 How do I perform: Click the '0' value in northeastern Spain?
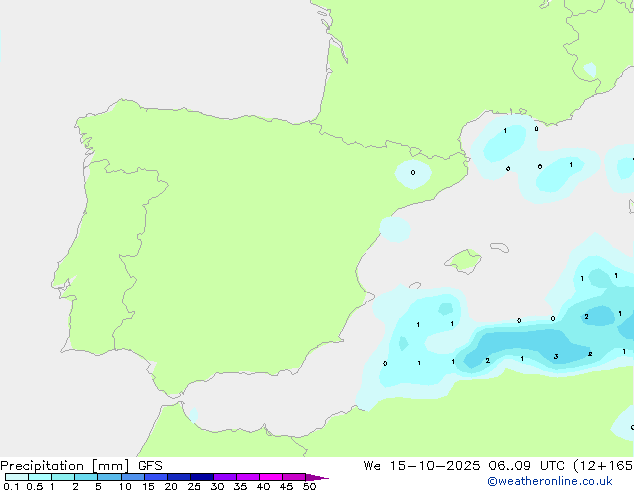[x=413, y=173]
